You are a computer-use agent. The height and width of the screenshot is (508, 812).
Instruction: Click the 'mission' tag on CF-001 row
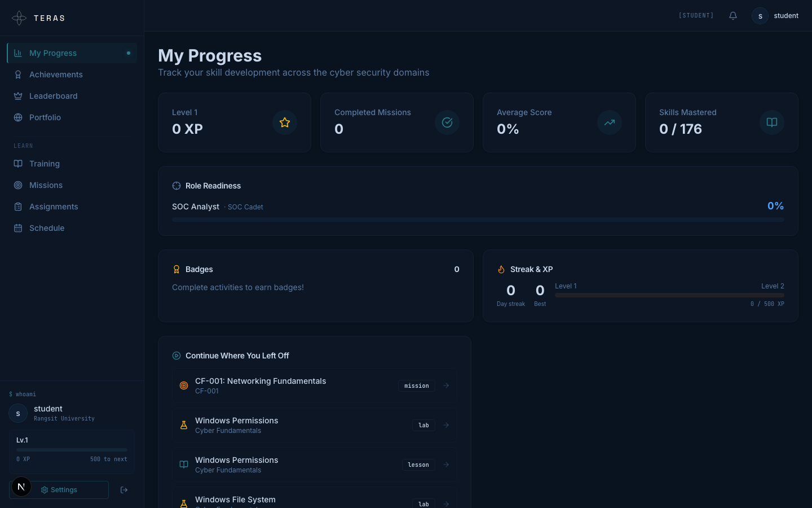pos(417,386)
